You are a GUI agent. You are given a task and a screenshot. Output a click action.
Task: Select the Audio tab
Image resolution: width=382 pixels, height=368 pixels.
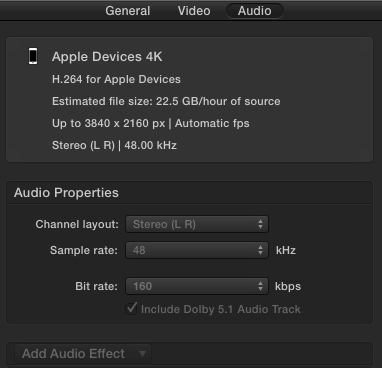(x=255, y=11)
